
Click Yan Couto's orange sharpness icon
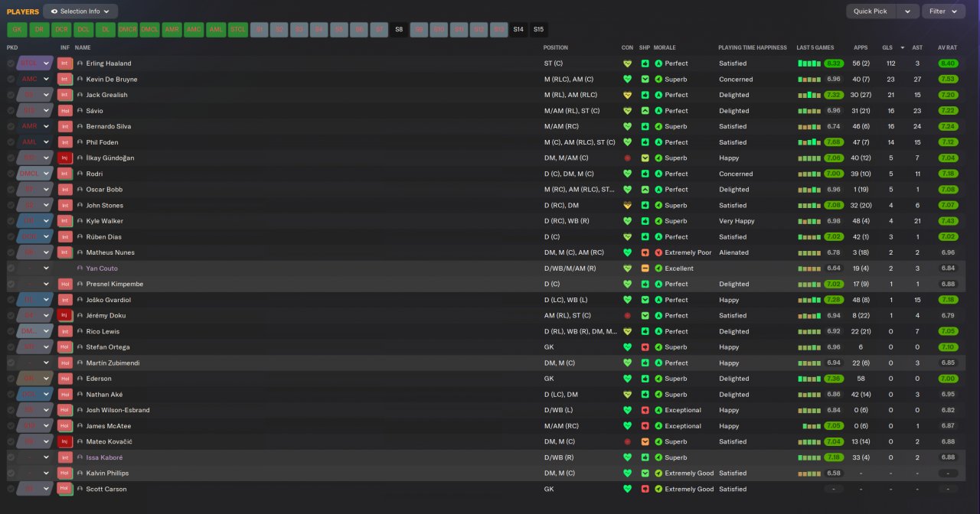click(645, 268)
